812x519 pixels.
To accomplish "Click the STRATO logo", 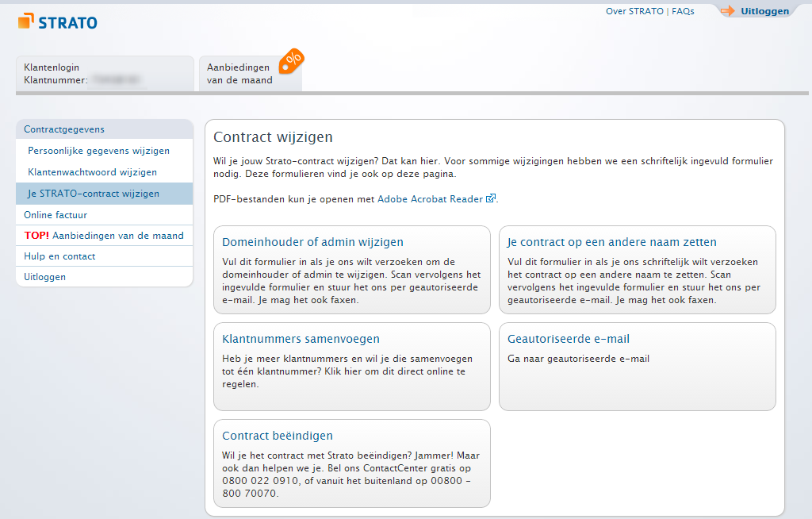I will click(x=58, y=21).
